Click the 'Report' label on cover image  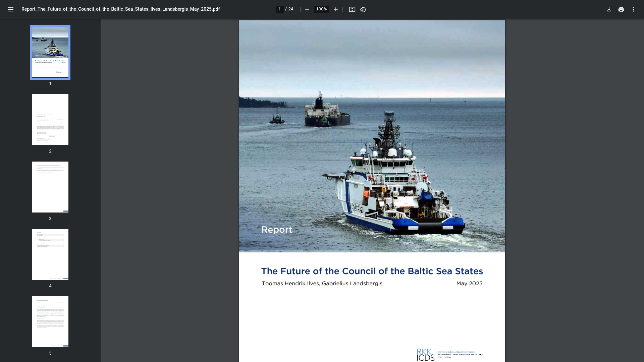click(277, 230)
